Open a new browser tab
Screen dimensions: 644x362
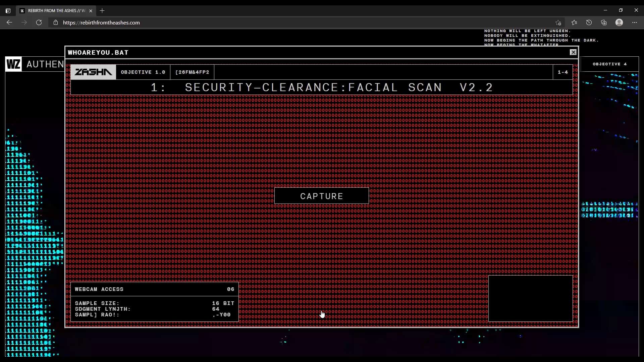pyautogui.click(x=102, y=11)
